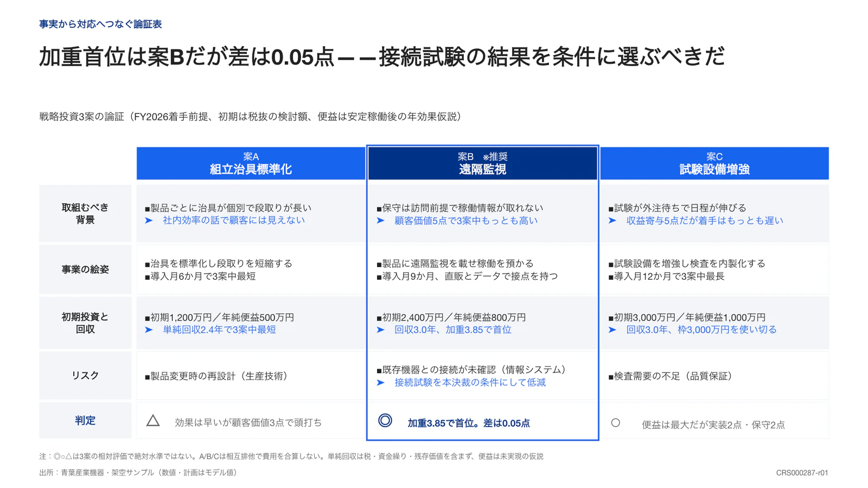This screenshot has height=488, width=868.
Task: Click the arrow before 単純回収2.4年で3案中最短
Action: 149,330
